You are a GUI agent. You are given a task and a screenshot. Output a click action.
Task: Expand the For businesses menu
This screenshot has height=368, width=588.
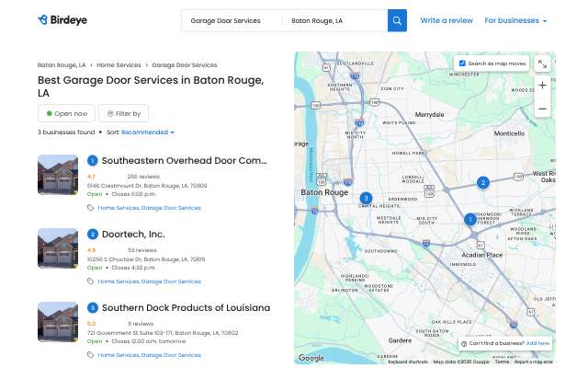click(515, 20)
